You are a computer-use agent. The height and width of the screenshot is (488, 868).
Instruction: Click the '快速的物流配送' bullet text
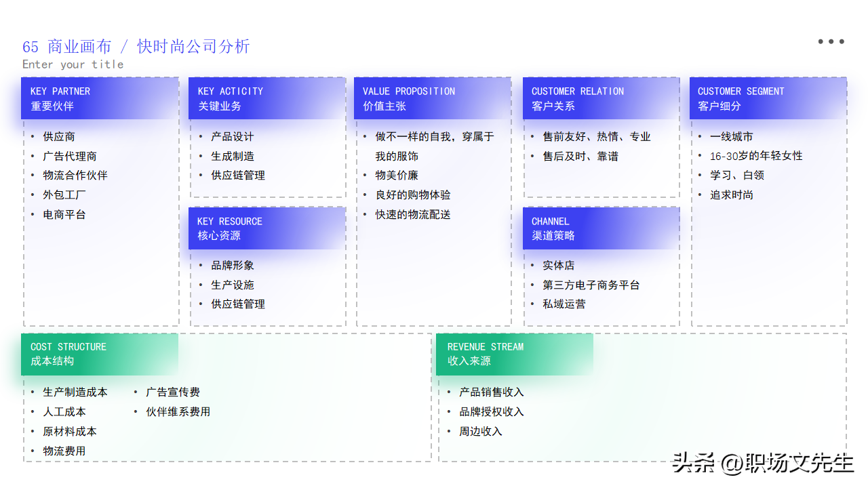(414, 215)
